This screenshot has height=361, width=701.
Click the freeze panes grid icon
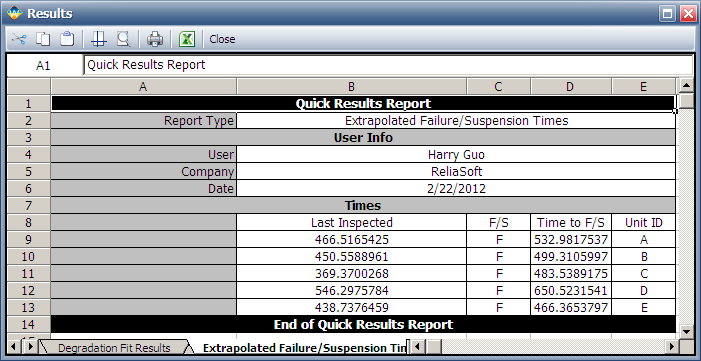[99, 39]
